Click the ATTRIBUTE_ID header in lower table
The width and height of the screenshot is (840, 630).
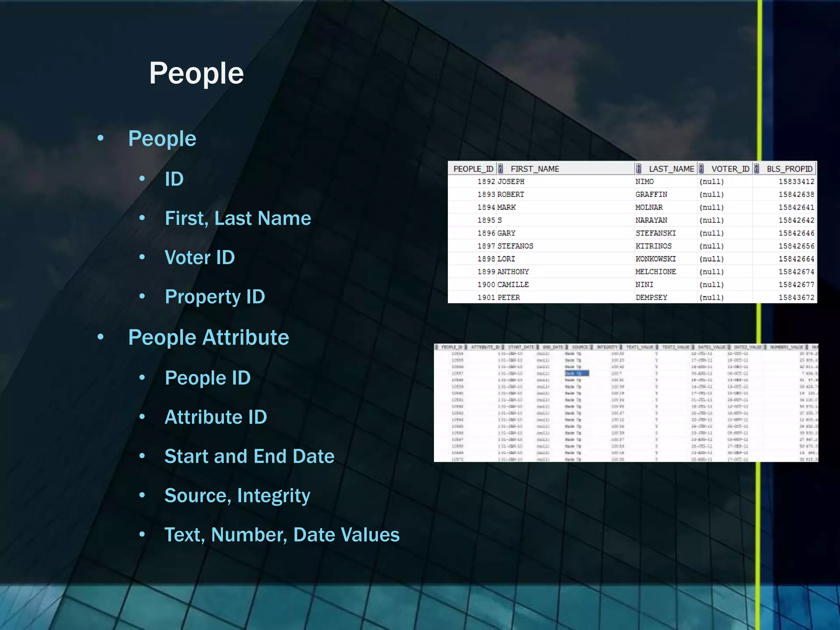pos(485,347)
